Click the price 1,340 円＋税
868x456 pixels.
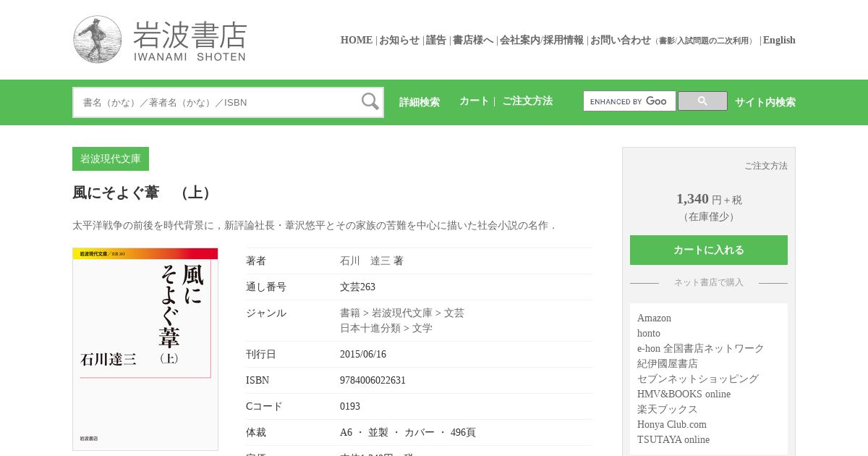[709, 199]
